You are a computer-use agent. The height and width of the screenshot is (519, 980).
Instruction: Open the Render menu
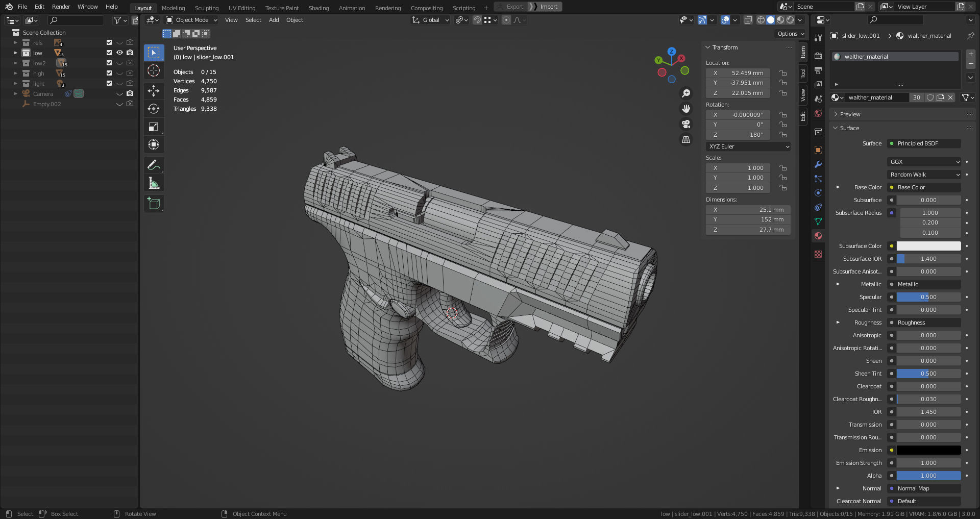[61, 7]
